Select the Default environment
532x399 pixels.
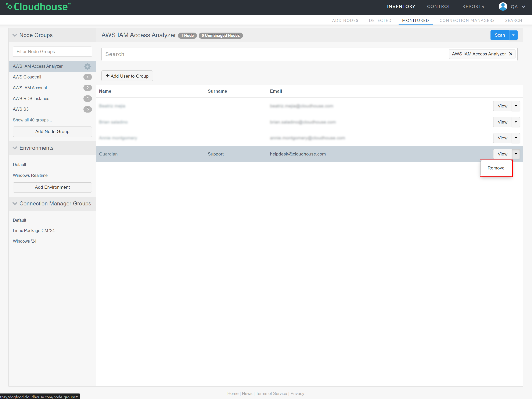(x=19, y=165)
